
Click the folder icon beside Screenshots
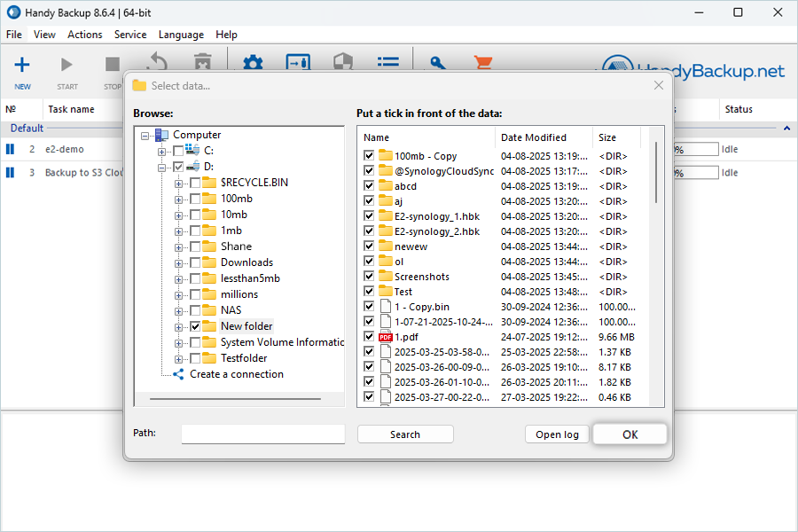coord(386,277)
